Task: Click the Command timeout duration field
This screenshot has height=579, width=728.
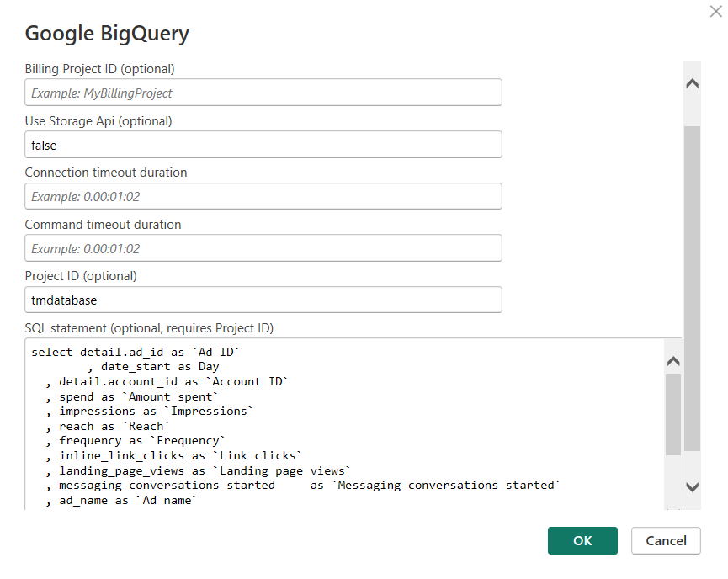Action: (263, 248)
